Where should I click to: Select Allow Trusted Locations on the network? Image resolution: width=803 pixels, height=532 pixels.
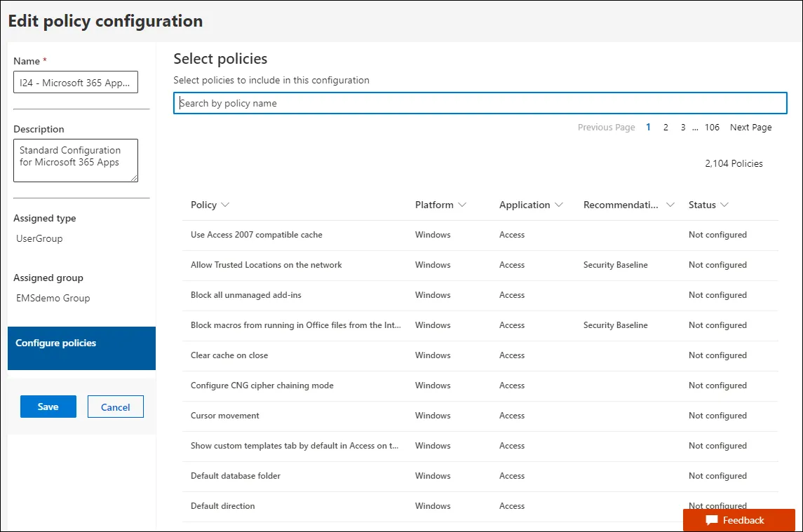266,265
